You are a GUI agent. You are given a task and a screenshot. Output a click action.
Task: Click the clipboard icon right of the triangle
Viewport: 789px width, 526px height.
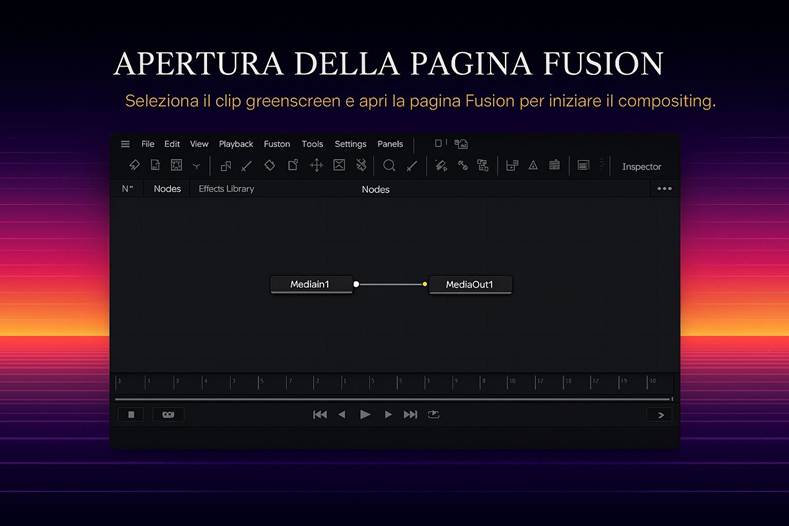[555, 165]
